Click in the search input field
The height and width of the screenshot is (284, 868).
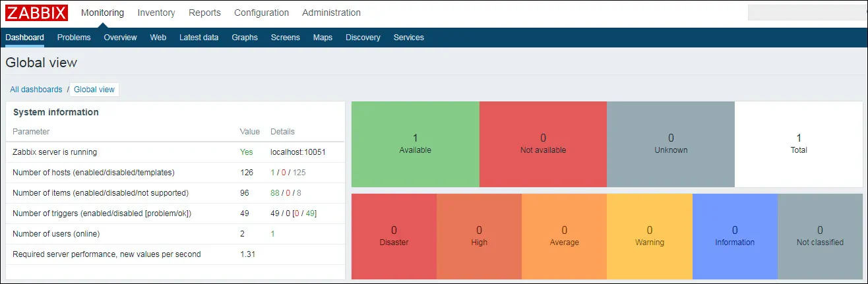[806, 13]
